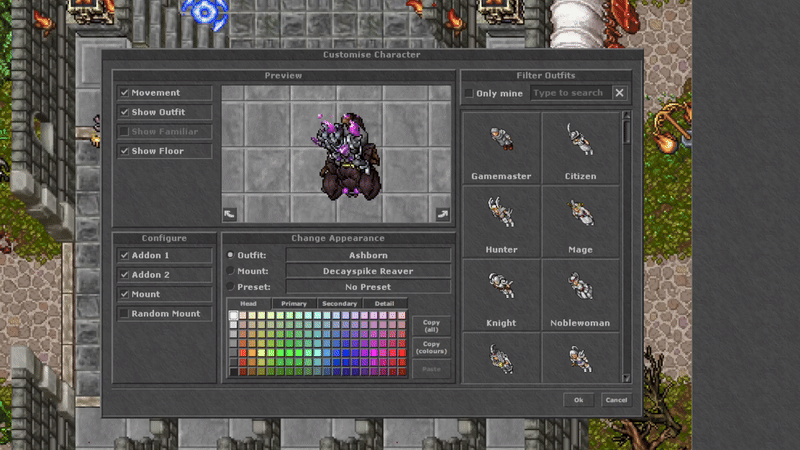Select the Preset radio button
This screenshot has width=800, height=450.
231,286
